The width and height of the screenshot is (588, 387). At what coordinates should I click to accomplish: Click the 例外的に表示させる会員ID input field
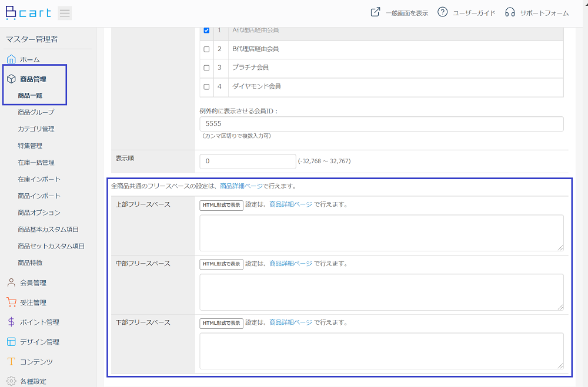(382, 124)
